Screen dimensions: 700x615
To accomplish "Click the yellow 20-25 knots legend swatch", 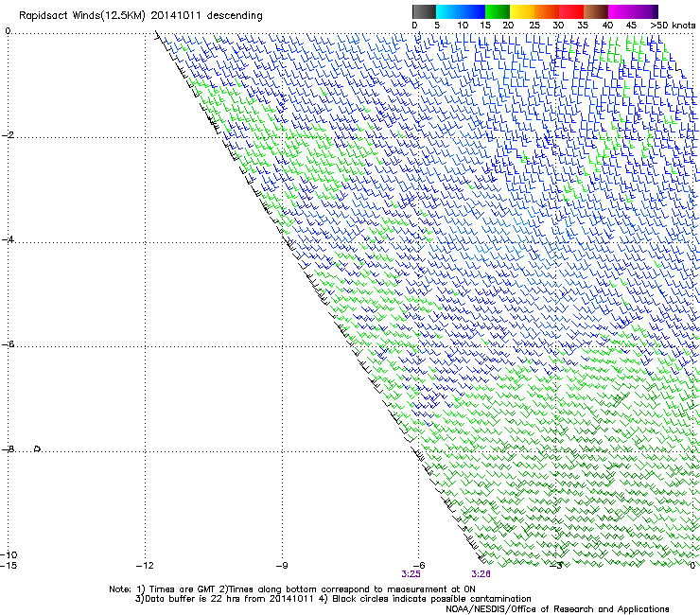I will click(x=522, y=11).
